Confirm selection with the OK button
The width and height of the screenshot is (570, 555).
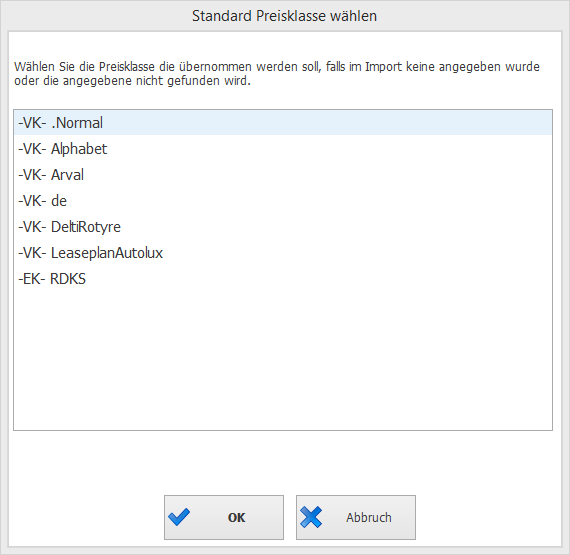tap(224, 517)
